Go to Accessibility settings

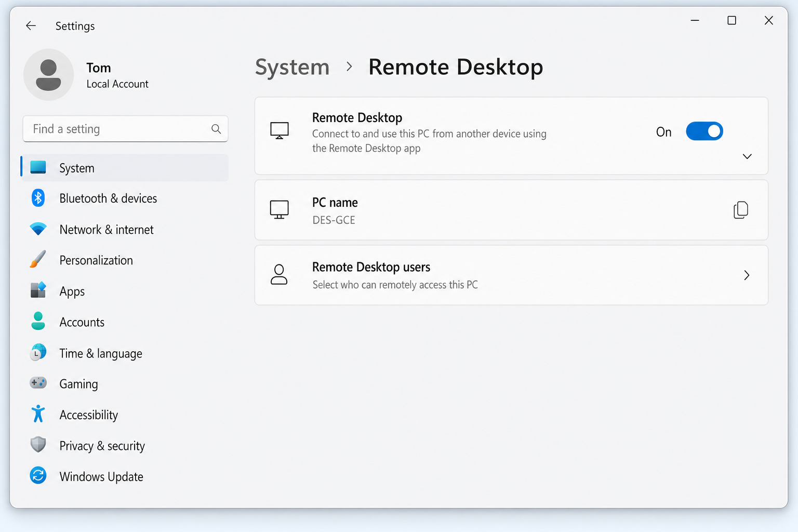click(125, 415)
